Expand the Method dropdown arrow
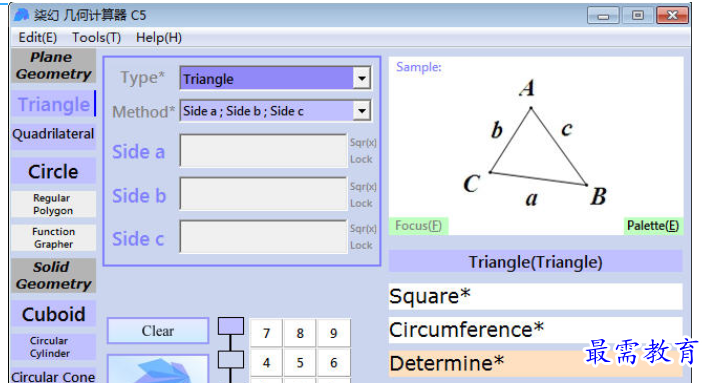The width and height of the screenshot is (707, 383). click(362, 111)
